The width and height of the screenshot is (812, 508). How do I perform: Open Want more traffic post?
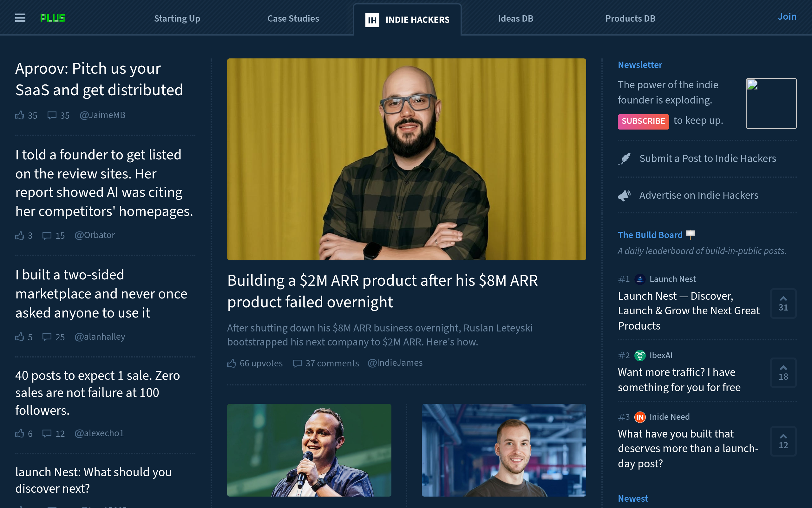coord(679,380)
